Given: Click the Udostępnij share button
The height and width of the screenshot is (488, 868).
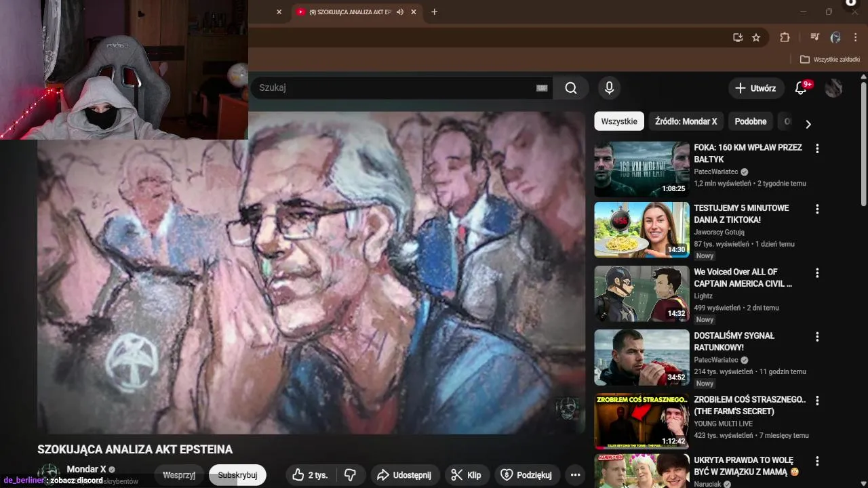Looking at the screenshot, I should tap(404, 475).
